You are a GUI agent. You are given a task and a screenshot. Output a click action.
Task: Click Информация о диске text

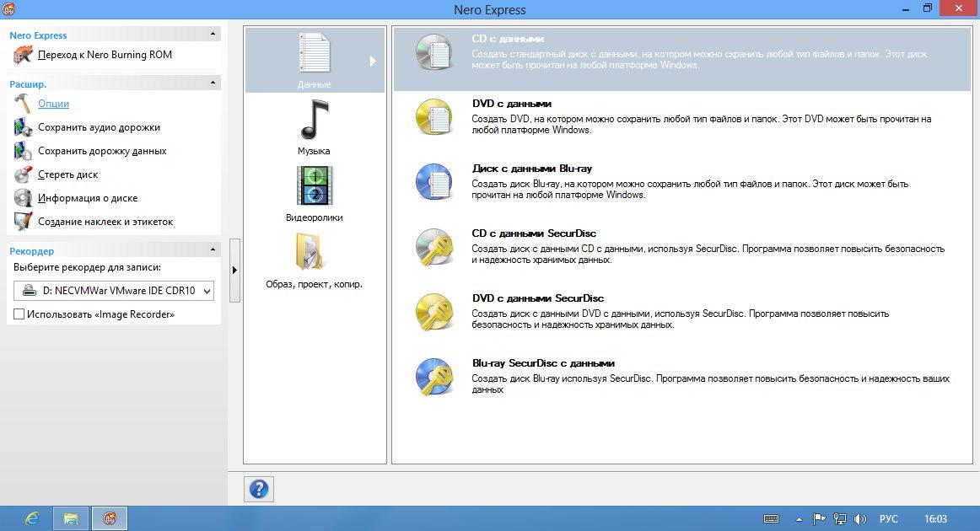click(88, 199)
